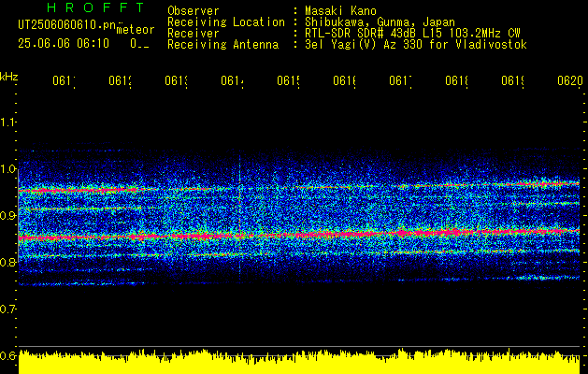Click Shibukawa, Gunma, Japan text

click(x=380, y=22)
